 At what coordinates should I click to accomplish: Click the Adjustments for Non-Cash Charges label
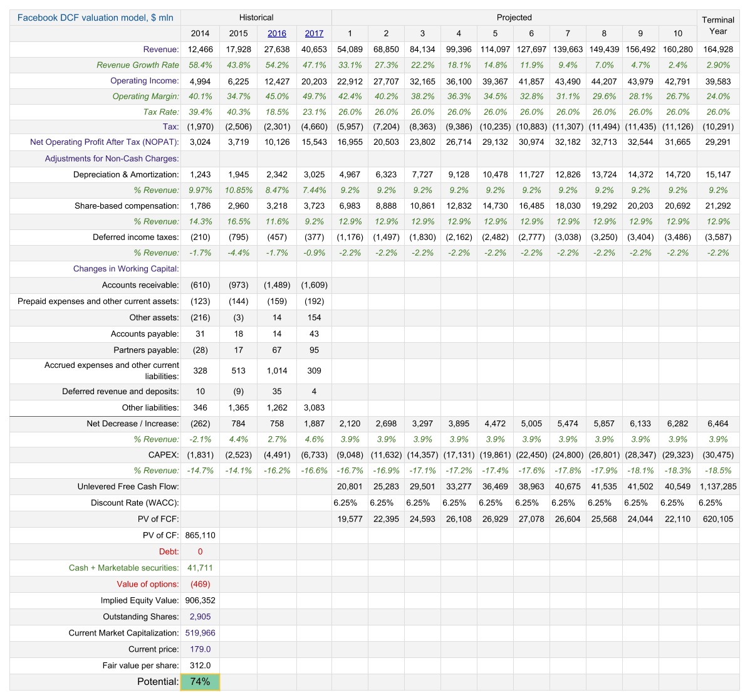point(112,159)
